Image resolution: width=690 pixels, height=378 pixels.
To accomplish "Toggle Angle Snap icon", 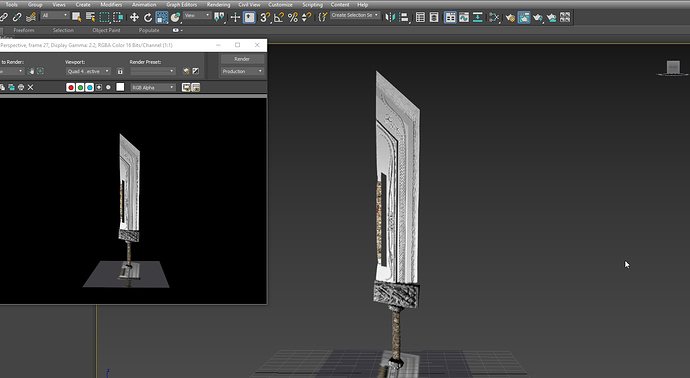I will (279, 17).
